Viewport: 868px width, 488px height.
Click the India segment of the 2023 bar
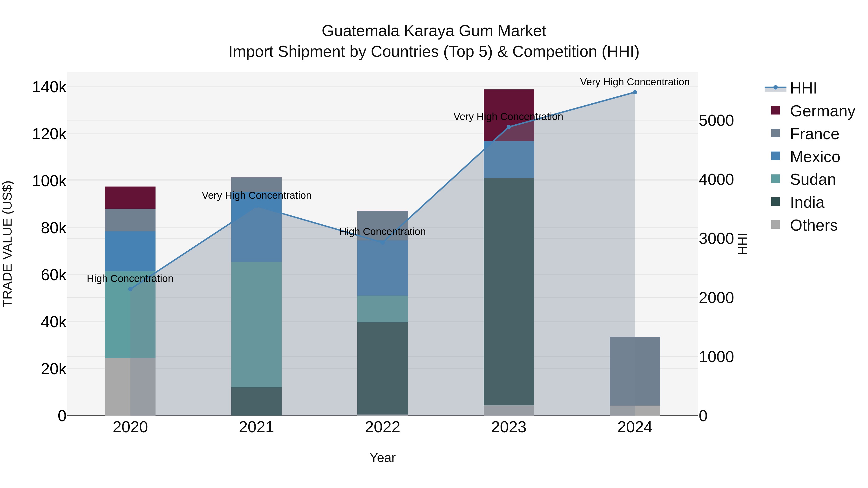[x=509, y=292]
